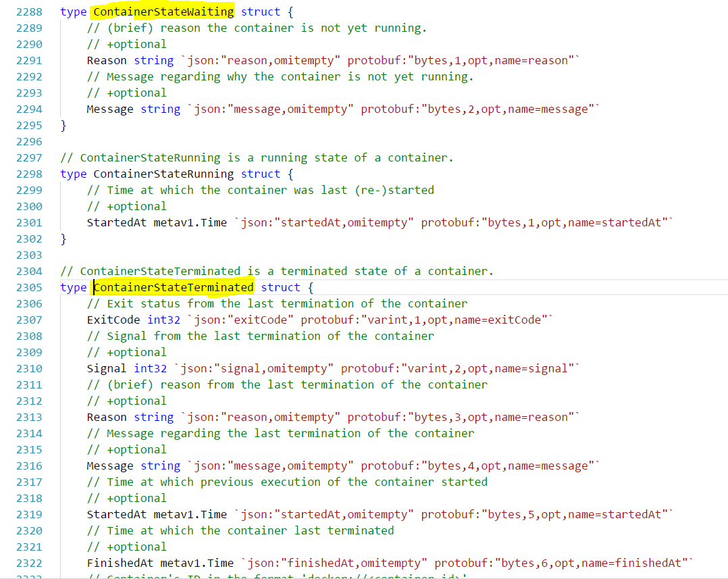Screen dimensions: 728x579
Task: Click the Reason field on line 2291
Action: (x=106, y=60)
